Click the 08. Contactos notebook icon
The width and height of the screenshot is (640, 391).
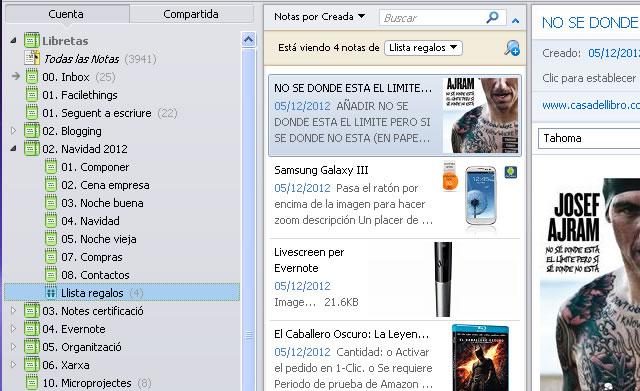click(x=51, y=275)
